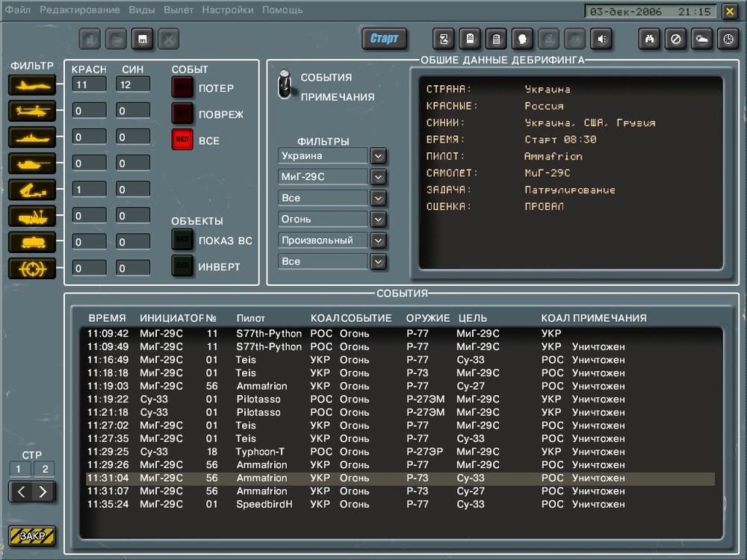
Task: Click the speaker sound icon
Action: tap(602, 39)
